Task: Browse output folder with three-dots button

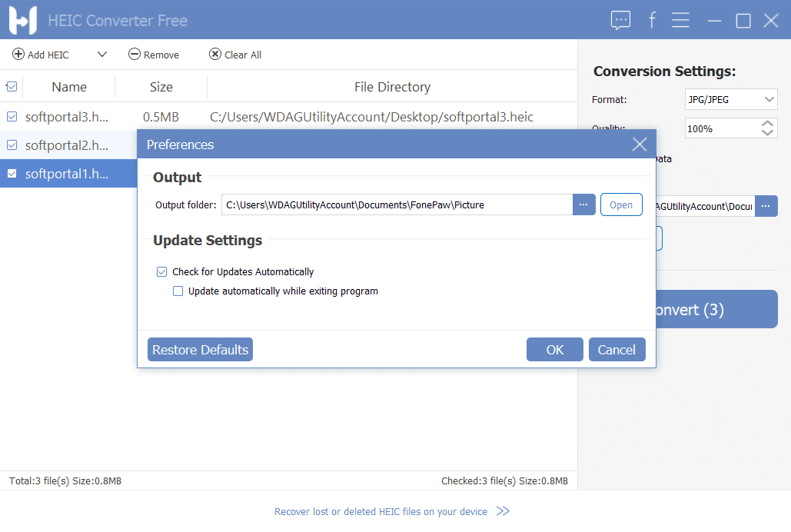Action: point(583,204)
